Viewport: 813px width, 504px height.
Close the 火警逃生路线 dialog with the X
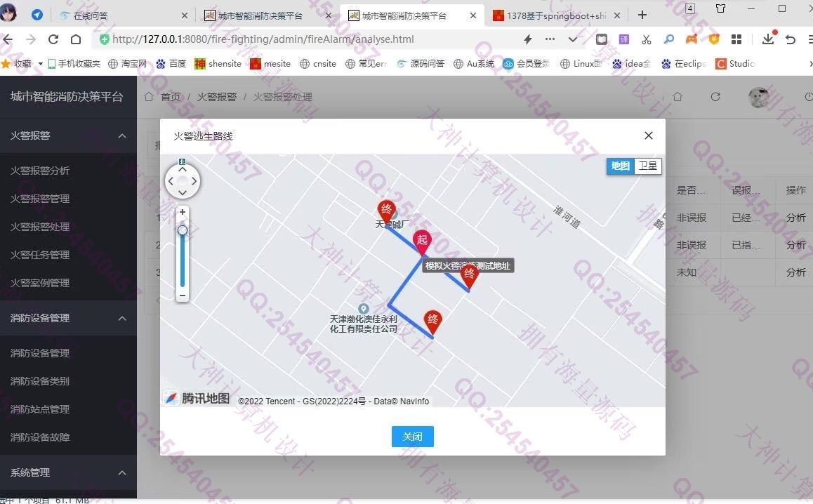click(648, 135)
